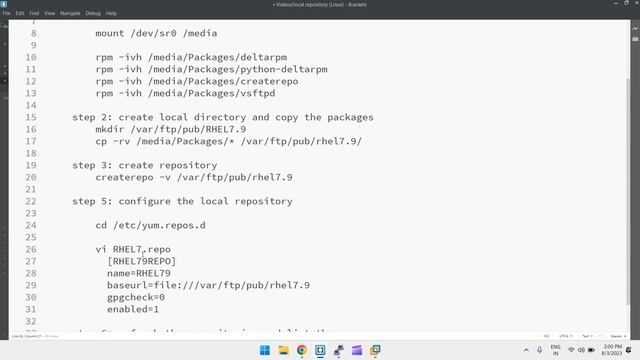Click 'mkdir /var/ftp/pub/RHEL7.9' line
640x360 pixels.
tap(171, 129)
